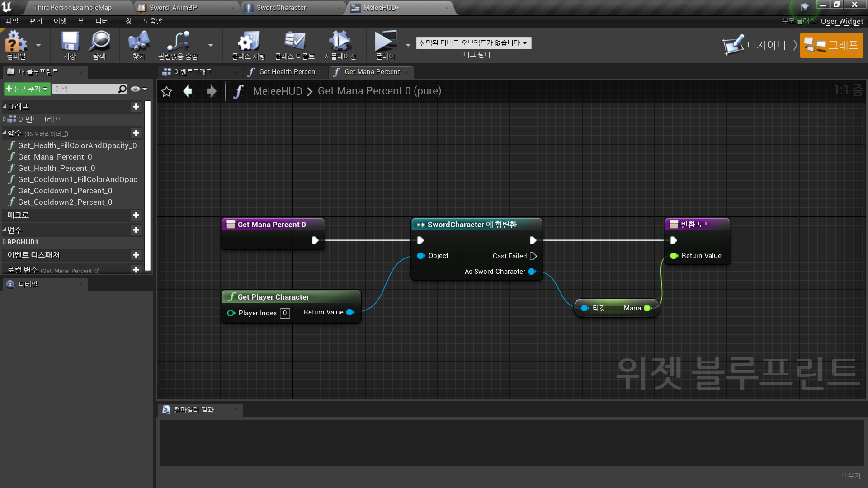Click the Compile toolbar icon
The width and height of the screenshot is (868, 488).
(16, 45)
